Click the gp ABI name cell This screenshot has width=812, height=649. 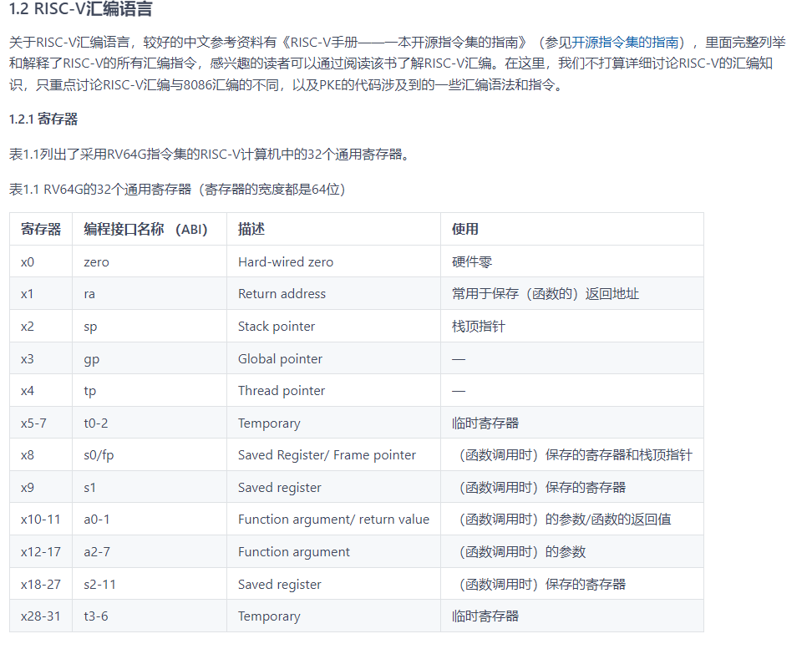click(150, 358)
